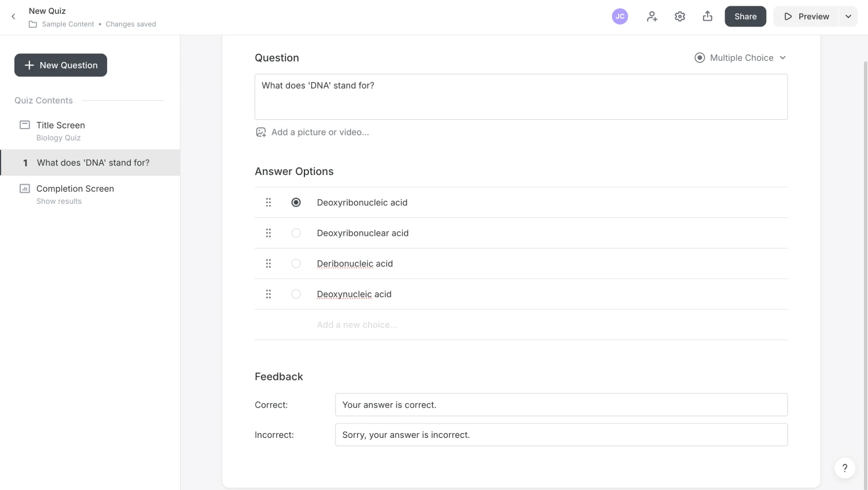Select 'What does DNA stand for' in Quiz Contents
Image resolution: width=868 pixels, height=490 pixels.
click(93, 163)
